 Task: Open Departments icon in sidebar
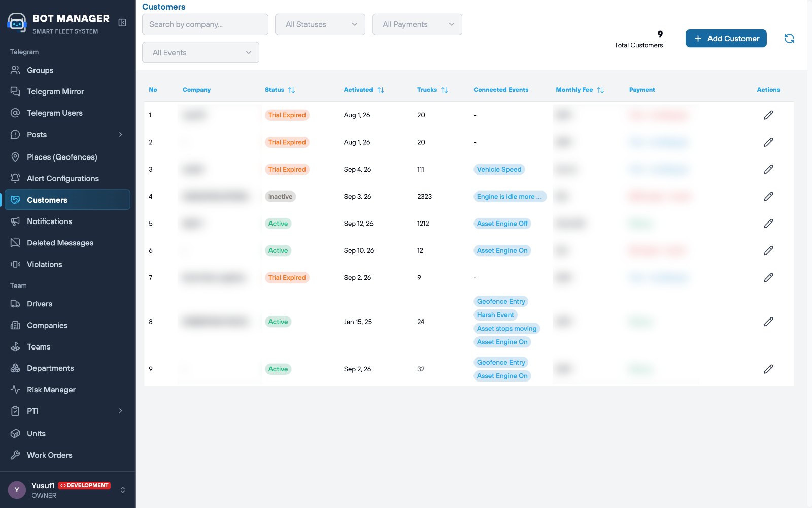(15, 368)
